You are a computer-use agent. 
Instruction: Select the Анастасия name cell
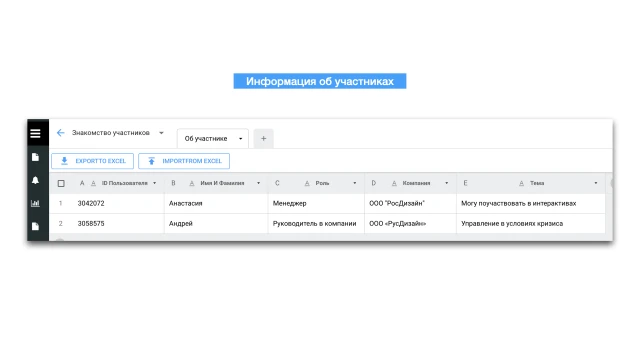[216, 203]
